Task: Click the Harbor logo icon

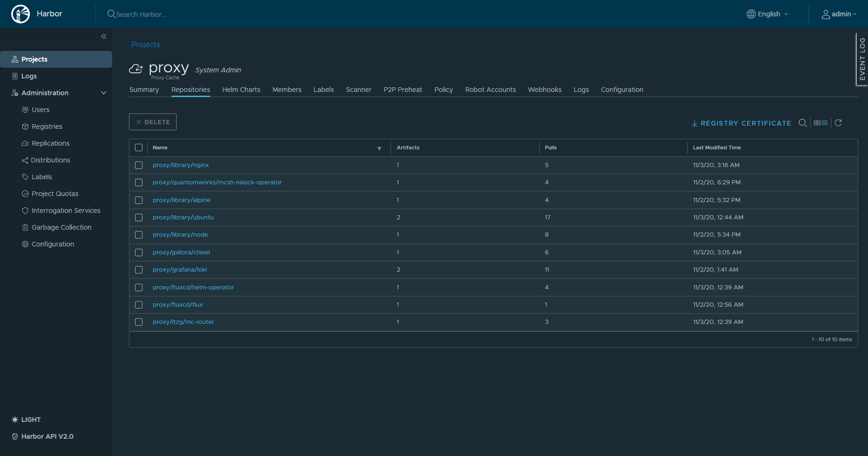Action: tap(21, 14)
